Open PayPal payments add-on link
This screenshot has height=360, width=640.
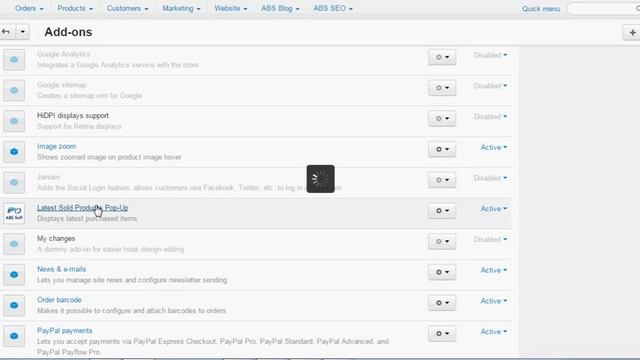[64, 331]
